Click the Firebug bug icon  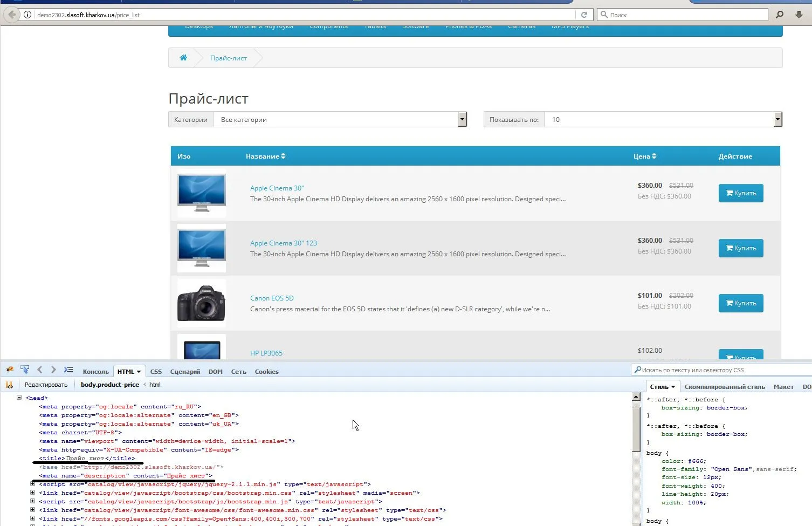[10, 370]
